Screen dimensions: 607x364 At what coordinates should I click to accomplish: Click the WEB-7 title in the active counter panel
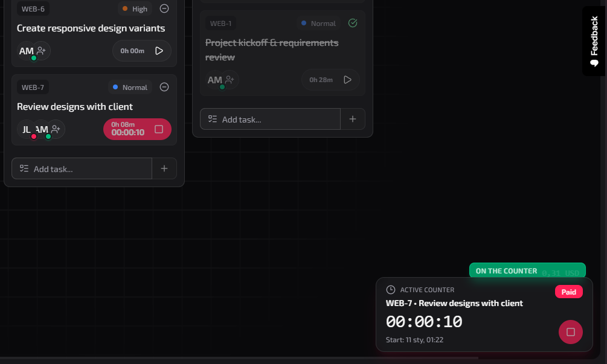tap(454, 303)
